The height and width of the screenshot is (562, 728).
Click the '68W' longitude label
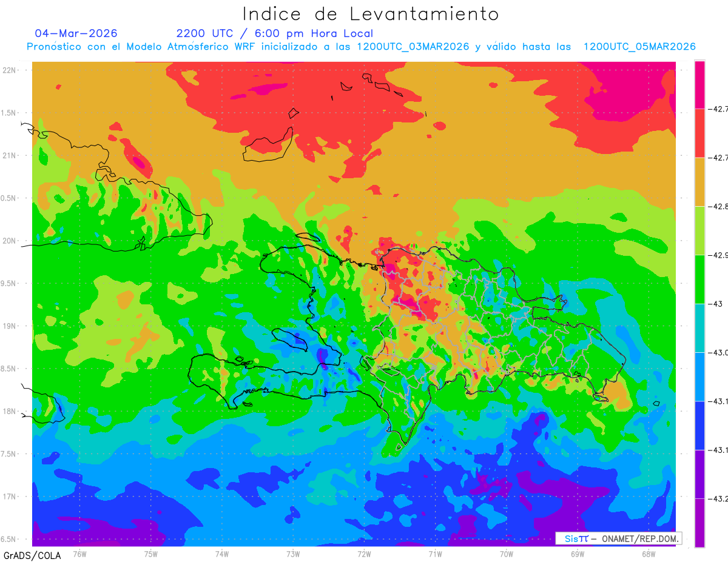click(x=649, y=554)
